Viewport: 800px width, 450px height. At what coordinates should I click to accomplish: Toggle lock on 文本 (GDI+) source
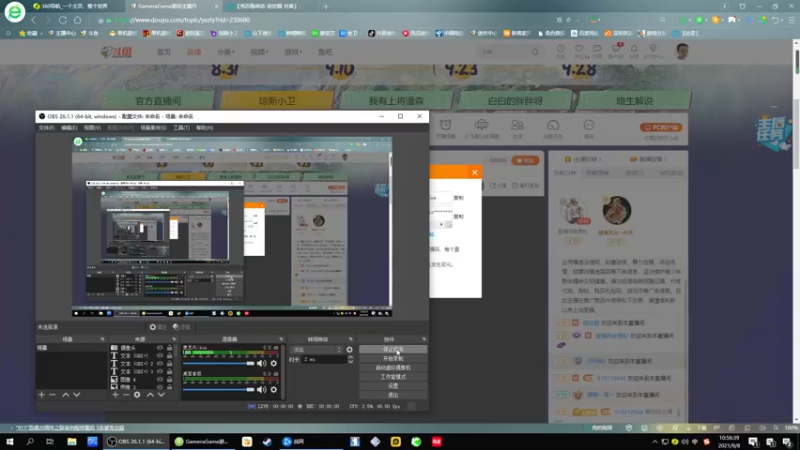[169, 356]
